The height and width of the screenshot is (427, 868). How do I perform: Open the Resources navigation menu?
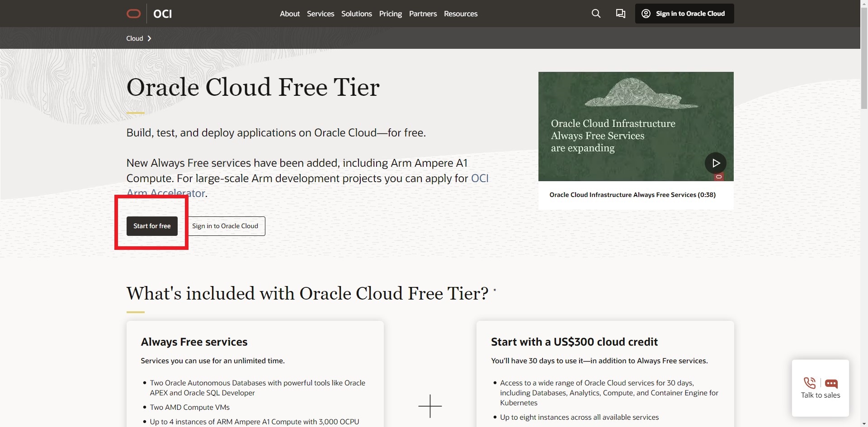(x=460, y=14)
